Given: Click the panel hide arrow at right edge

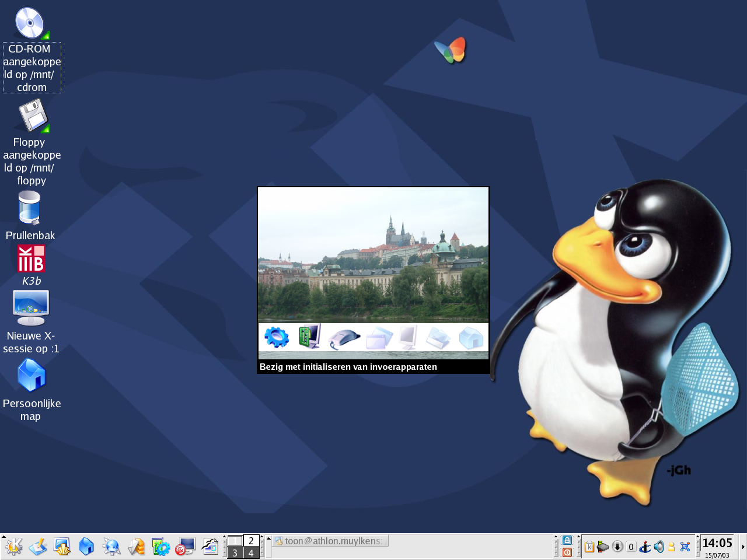Looking at the screenshot, I should [x=743, y=547].
